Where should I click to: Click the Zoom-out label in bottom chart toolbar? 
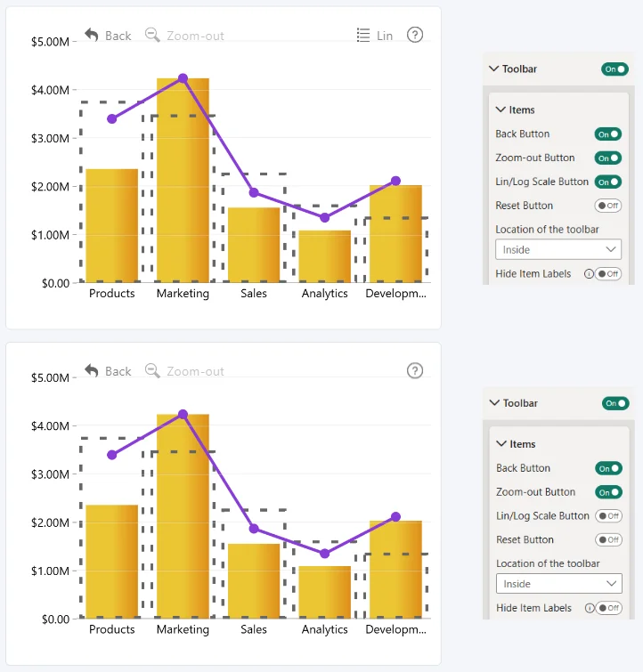point(195,371)
